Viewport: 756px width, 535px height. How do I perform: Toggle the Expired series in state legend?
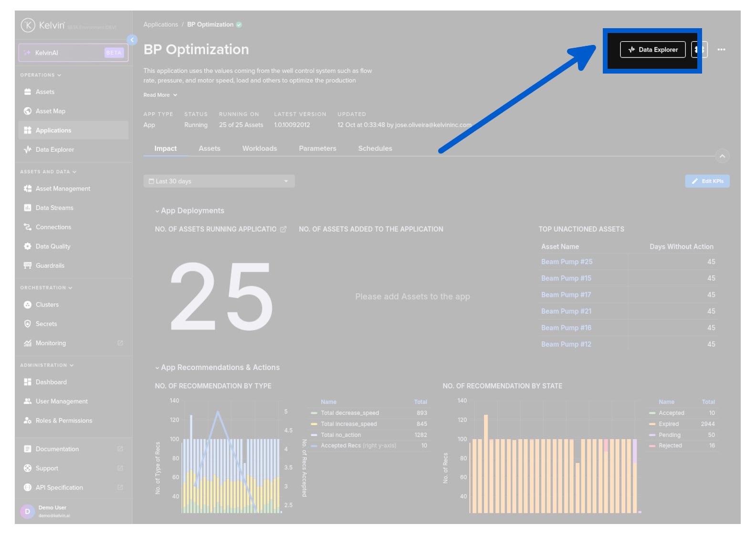[x=668, y=424]
